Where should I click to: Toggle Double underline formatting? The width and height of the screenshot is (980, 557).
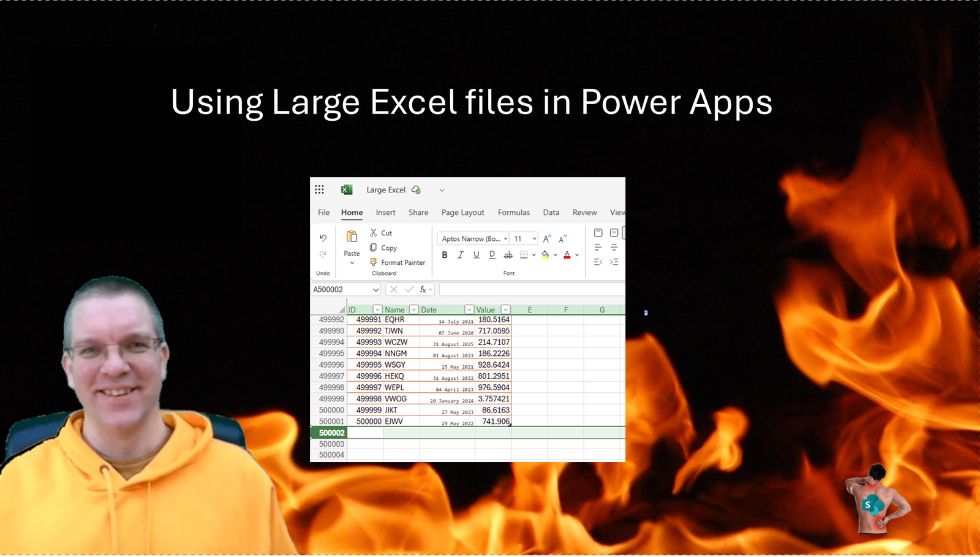tap(492, 255)
